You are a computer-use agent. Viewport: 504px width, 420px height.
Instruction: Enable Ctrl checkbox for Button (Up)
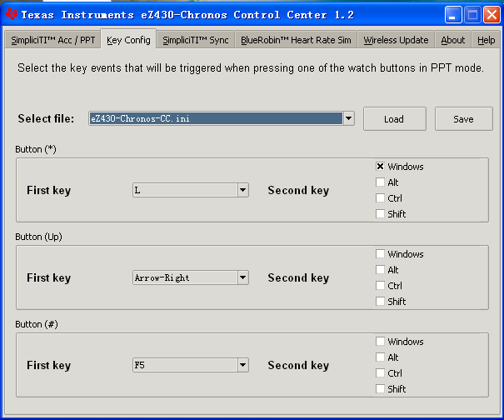(381, 286)
